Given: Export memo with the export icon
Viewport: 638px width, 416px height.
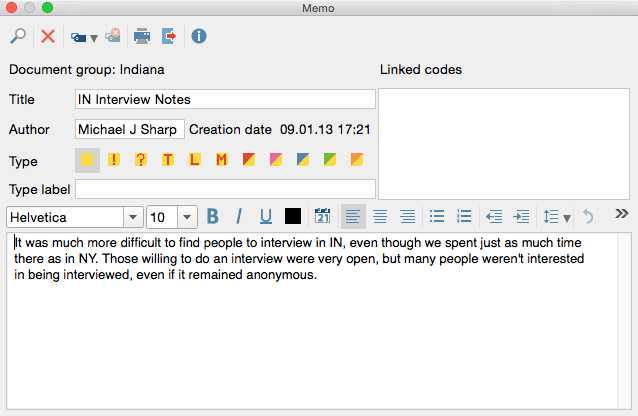Looking at the screenshot, I should [169, 36].
